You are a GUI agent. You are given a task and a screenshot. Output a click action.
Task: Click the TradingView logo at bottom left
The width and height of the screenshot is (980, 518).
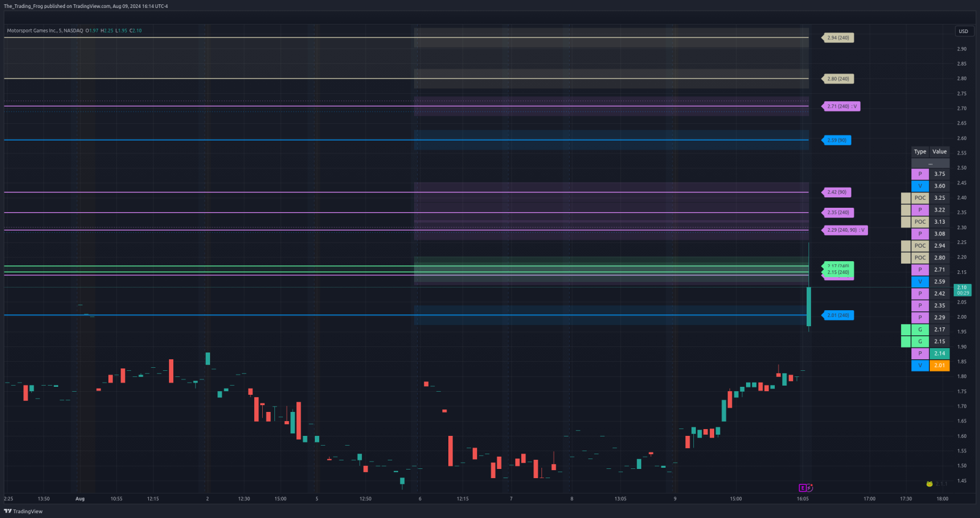[x=23, y=511]
